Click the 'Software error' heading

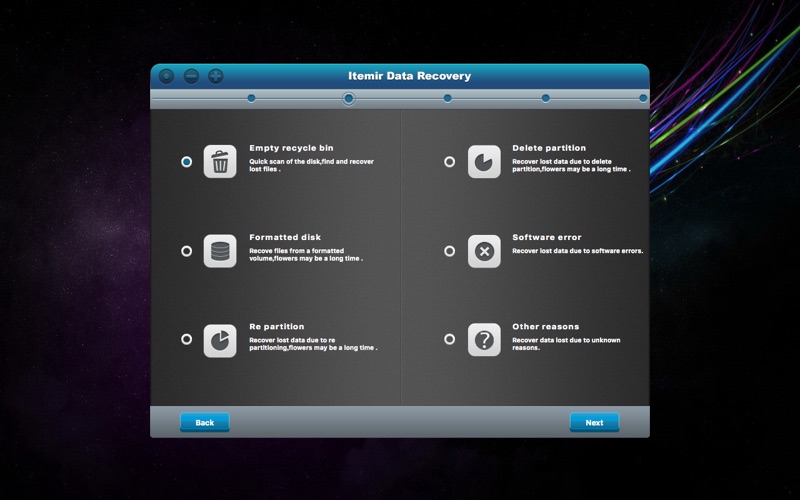[547, 237]
